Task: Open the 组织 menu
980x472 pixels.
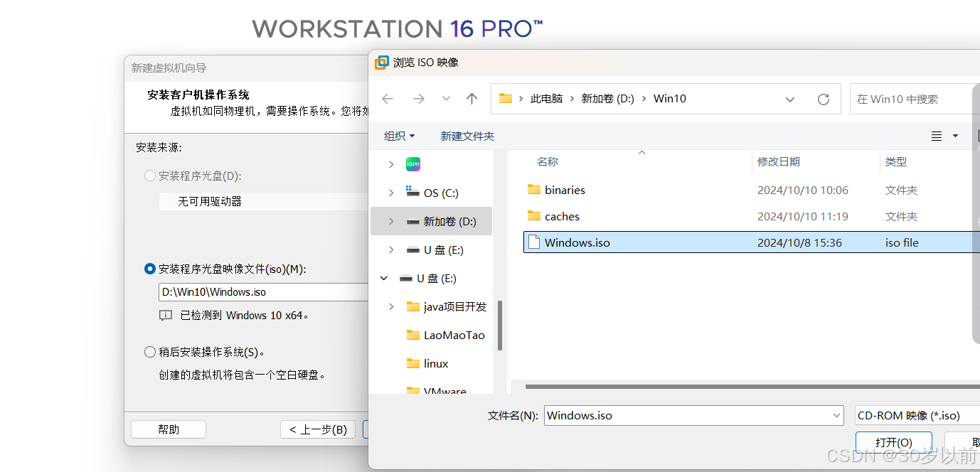Action: point(400,136)
